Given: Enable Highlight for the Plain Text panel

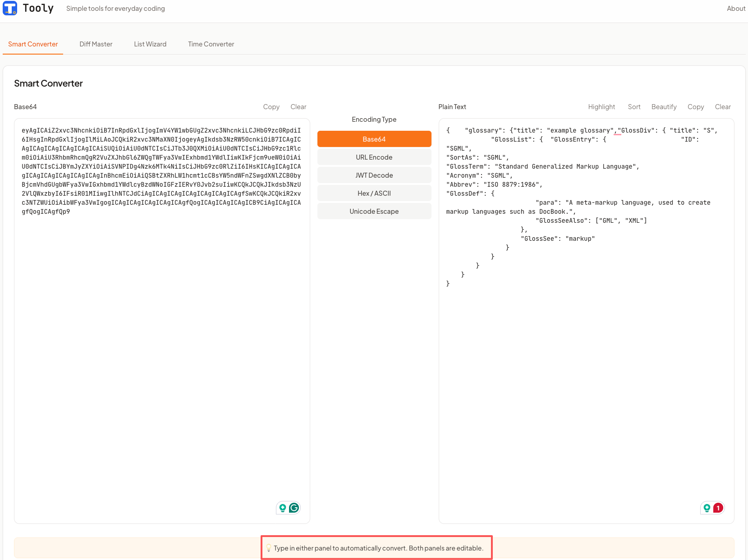Looking at the screenshot, I should [x=601, y=107].
